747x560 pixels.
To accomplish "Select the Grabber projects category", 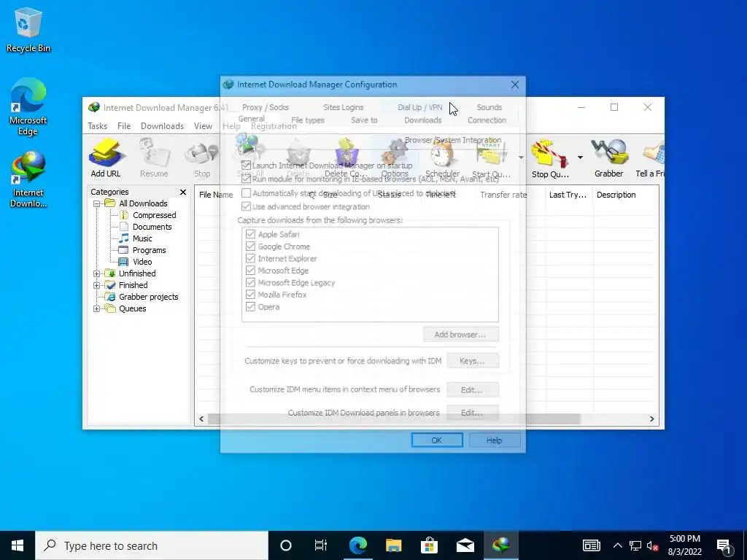I will click(149, 297).
